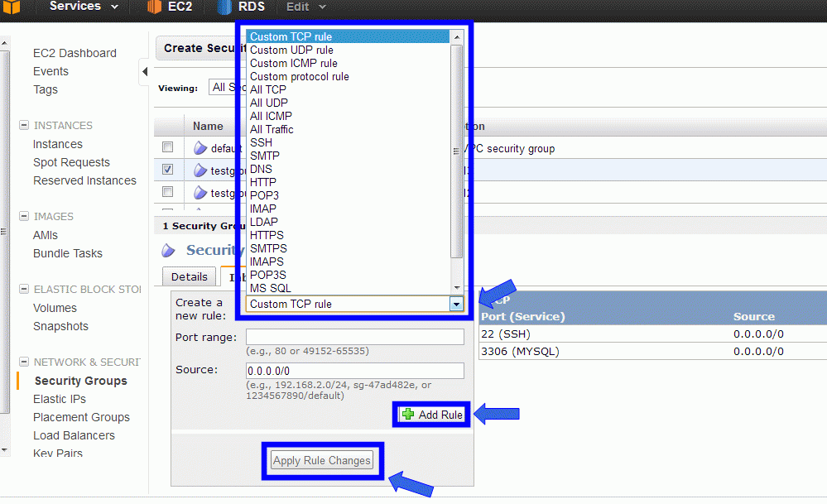Click the unchecked testgroup row icon
The height and width of the screenshot is (504, 827).
[200, 193]
